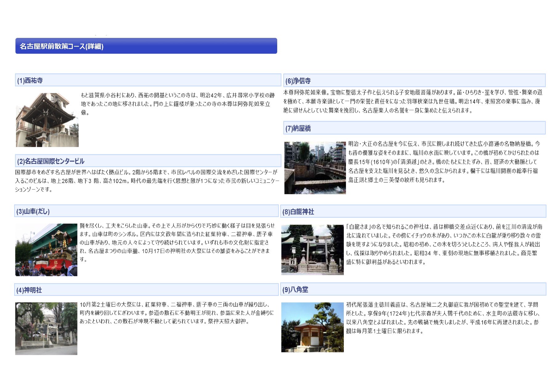View the 白龍神社 torii gate photo
Viewport: 555px width, 392px height.
[x=312, y=250]
